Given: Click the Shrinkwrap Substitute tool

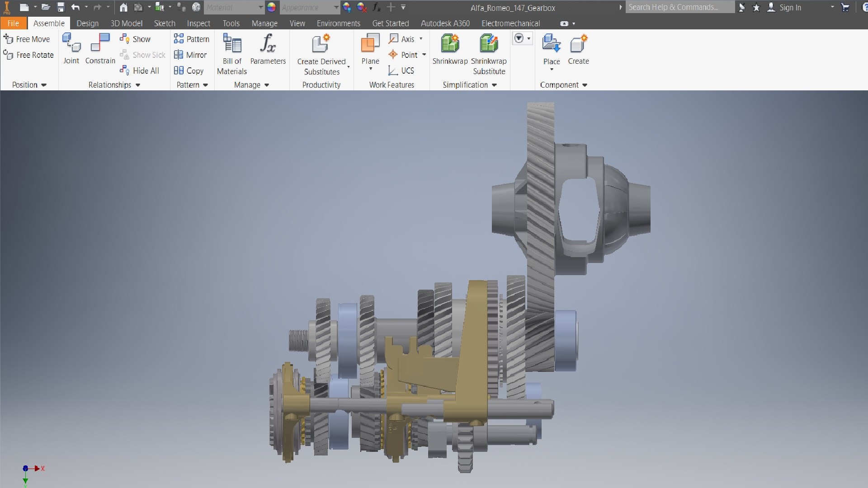Looking at the screenshot, I should click(x=489, y=54).
